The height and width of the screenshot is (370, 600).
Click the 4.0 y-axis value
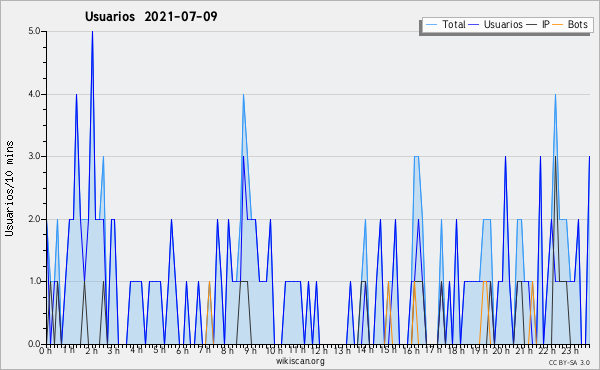click(x=34, y=94)
